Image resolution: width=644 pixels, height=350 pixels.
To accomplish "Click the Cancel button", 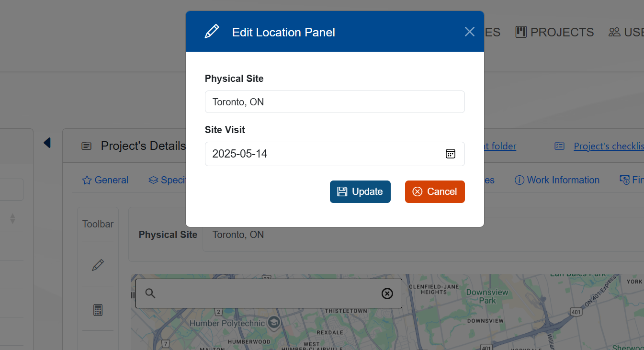I will (x=435, y=192).
